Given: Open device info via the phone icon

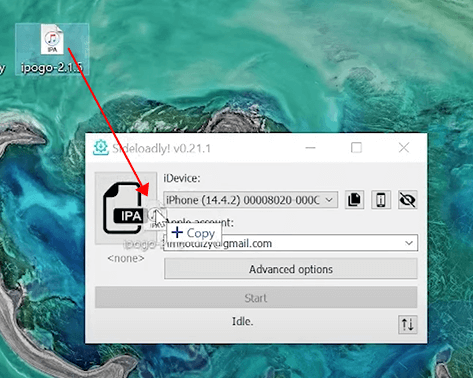Looking at the screenshot, I should click(381, 200).
